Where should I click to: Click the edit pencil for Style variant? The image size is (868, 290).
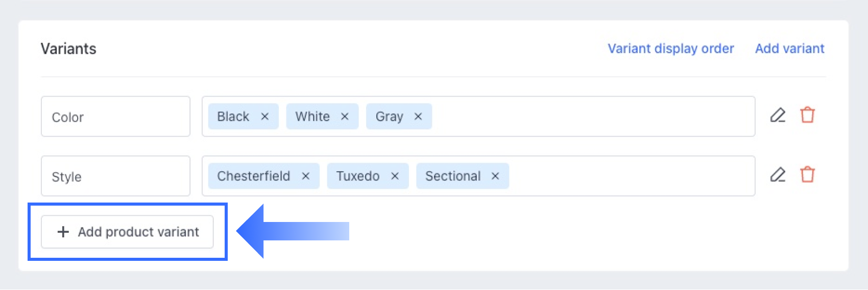coord(778,175)
